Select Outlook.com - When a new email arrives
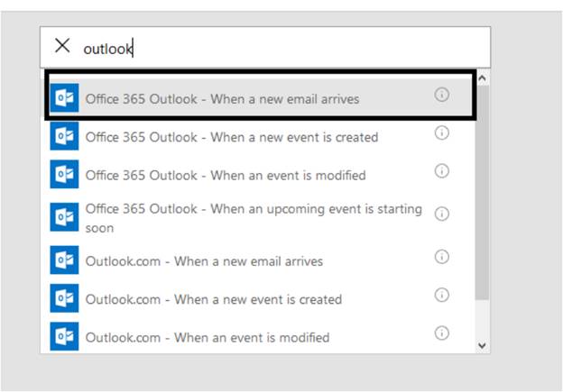The height and width of the screenshot is (392, 563). click(x=204, y=261)
